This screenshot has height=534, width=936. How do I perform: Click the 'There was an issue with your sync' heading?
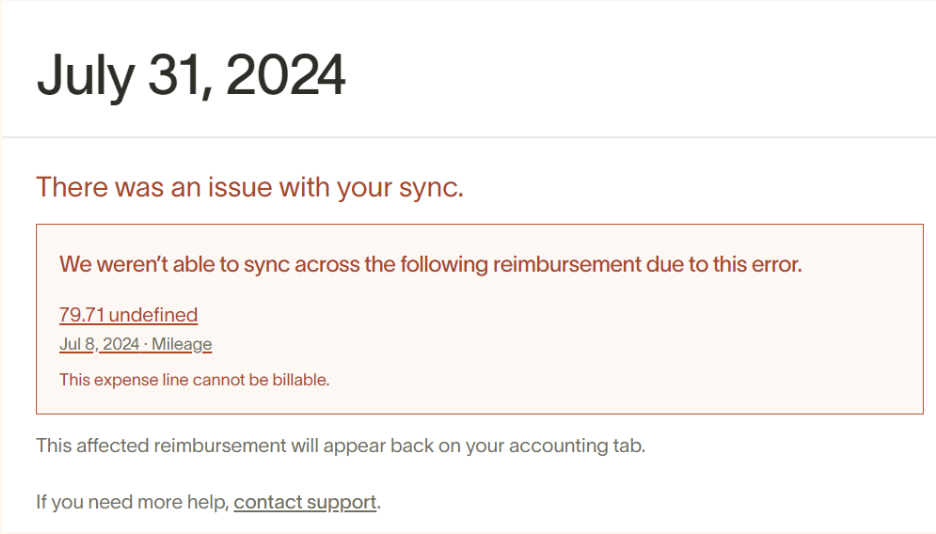[x=250, y=187]
